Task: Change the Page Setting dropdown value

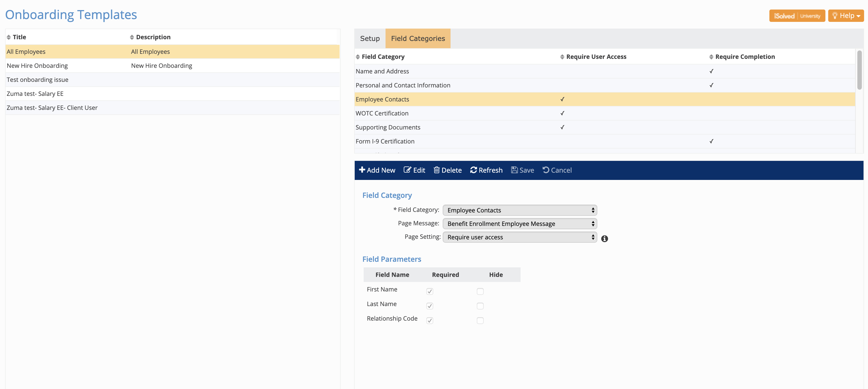Action: (519, 237)
